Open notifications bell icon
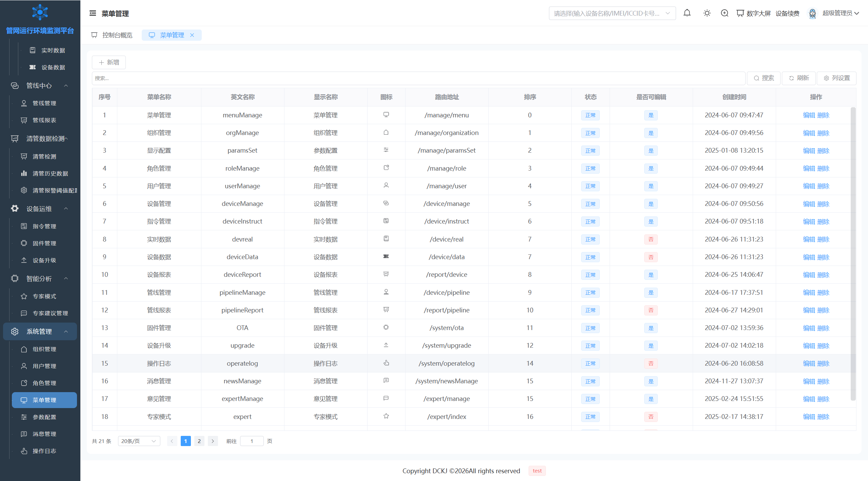868x481 pixels. click(687, 13)
